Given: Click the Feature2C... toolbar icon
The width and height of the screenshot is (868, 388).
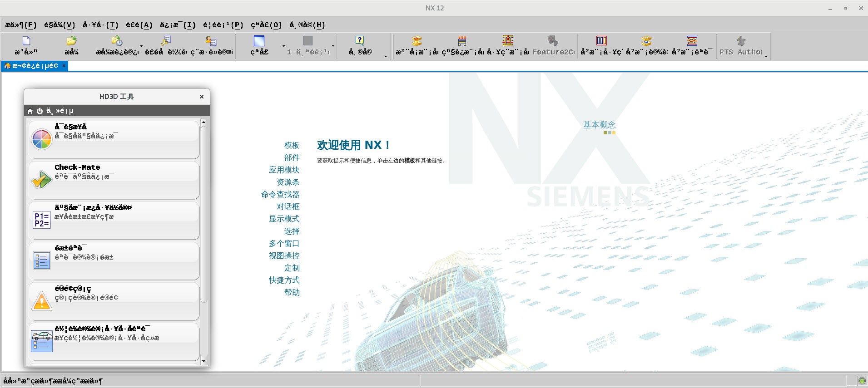Looking at the screenshot, I should tap(553, 41).
